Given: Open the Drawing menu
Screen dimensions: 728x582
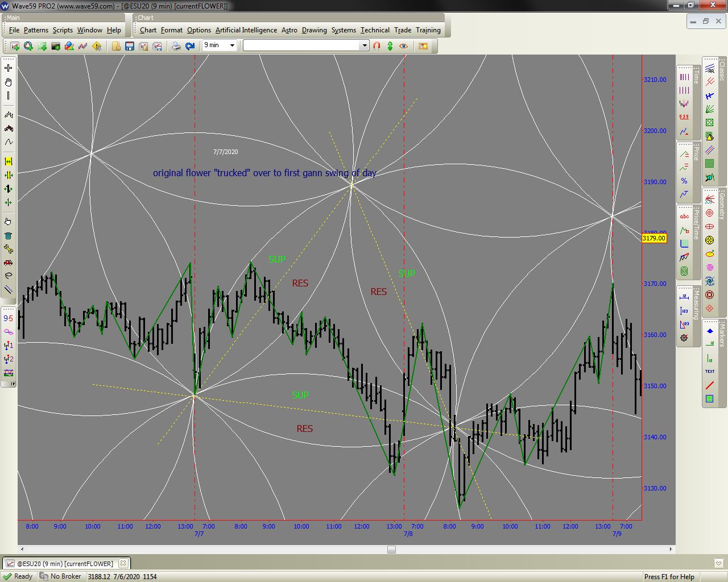Looking at the screenshot, I should [x=315, y=30].
